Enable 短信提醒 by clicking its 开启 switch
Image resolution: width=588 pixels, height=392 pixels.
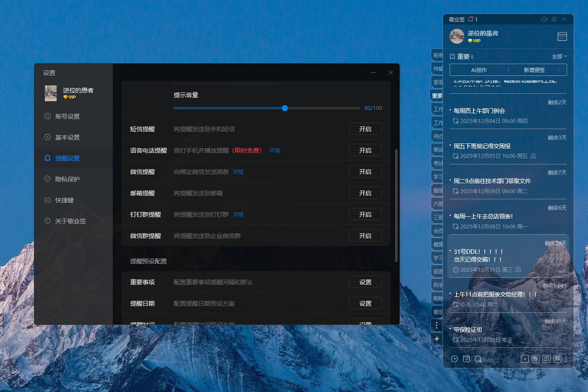pyautogui.click(x=365, y=129)
